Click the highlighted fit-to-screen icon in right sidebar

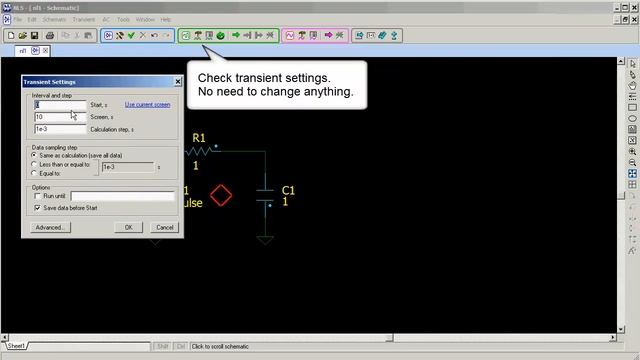632,174
